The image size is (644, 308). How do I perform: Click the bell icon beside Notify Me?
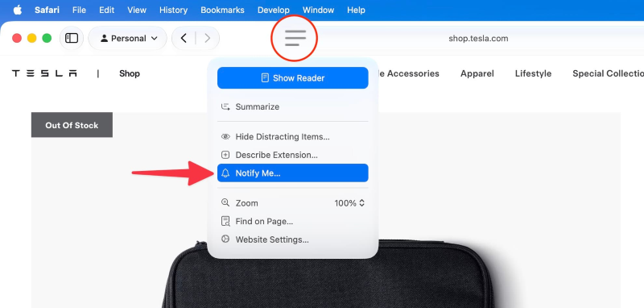click(225, 173)
